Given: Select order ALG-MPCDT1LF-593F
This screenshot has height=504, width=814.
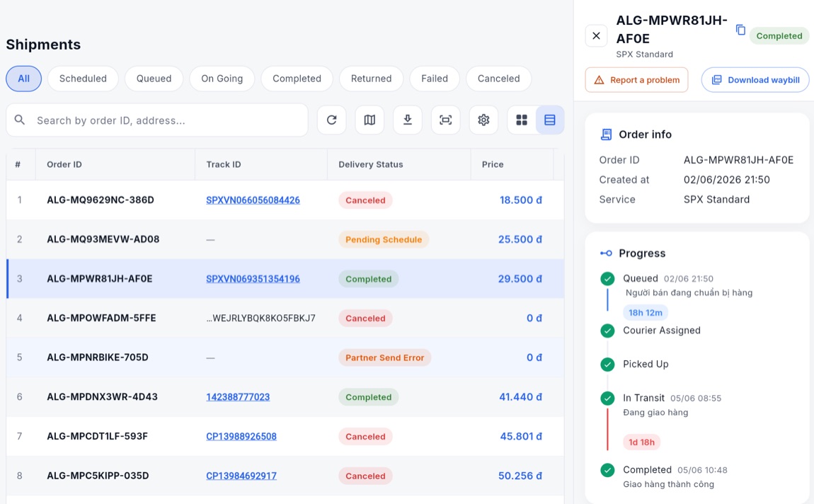Looking at the screenshot, I should point(97,437).
